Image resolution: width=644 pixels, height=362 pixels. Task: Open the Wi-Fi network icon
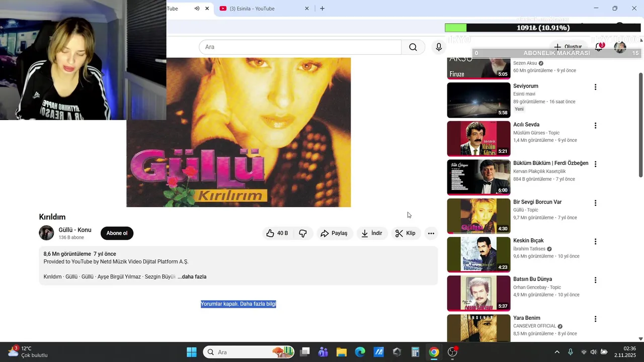tap(584, 352)
